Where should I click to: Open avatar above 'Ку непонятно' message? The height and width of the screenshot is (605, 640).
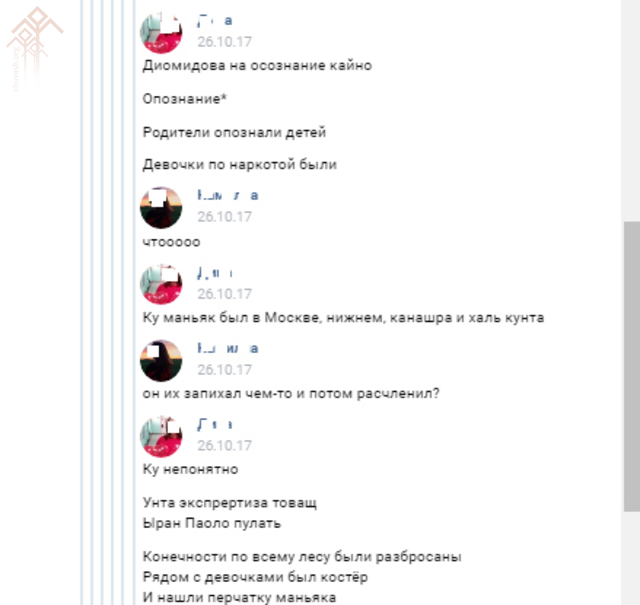click(x=161, y=437)
